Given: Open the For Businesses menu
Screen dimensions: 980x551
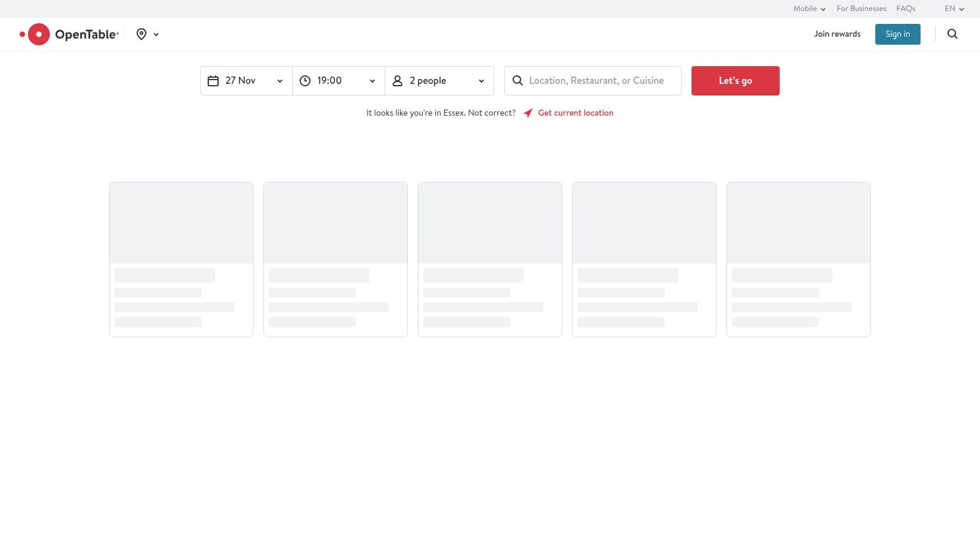Looking at the screenshot, I should pyautogui.click(x=861, y=9).
